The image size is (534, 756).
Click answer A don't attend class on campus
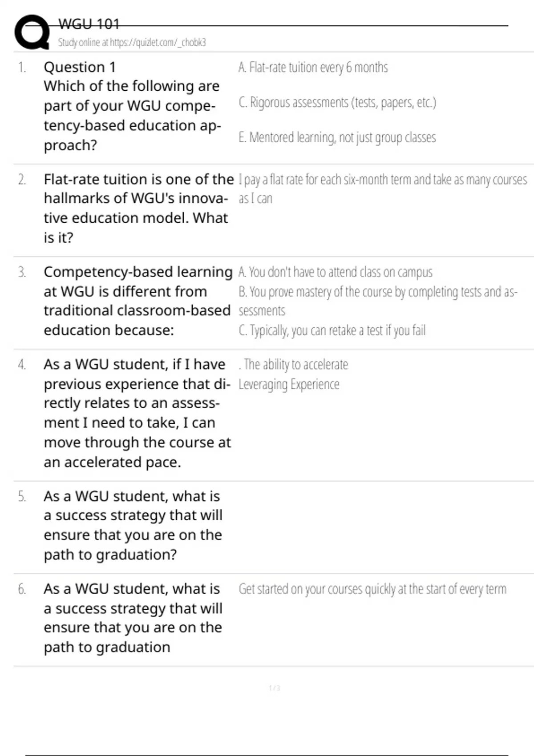[335, 272]
